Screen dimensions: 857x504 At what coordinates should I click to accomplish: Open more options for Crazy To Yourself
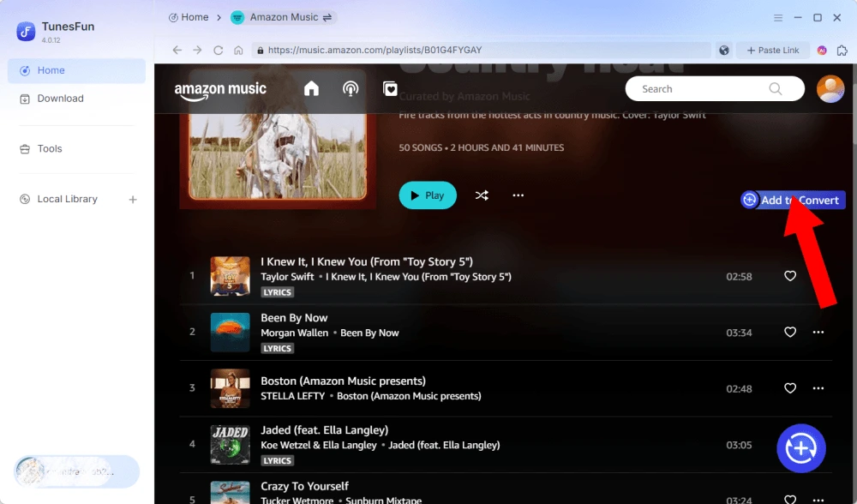click(818, 500)
